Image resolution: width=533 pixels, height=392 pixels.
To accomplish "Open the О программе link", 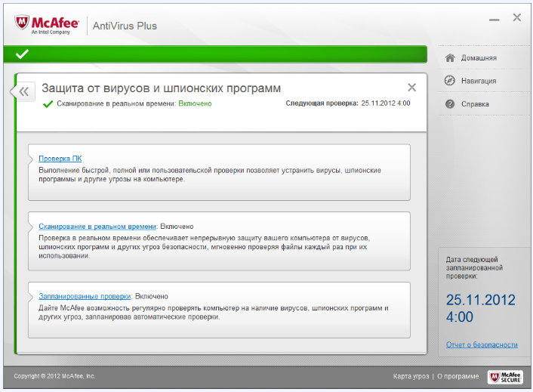I will (x=458, y=376).
